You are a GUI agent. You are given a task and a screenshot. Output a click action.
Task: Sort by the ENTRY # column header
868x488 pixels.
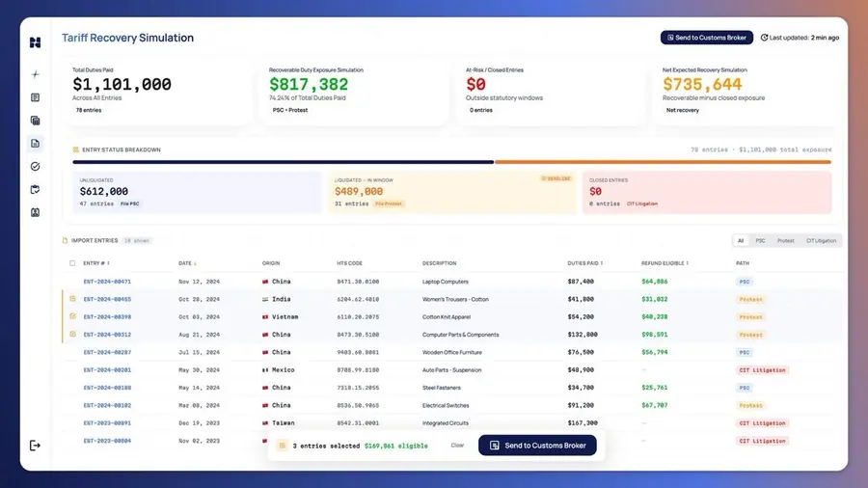click(x=96, y=263)
